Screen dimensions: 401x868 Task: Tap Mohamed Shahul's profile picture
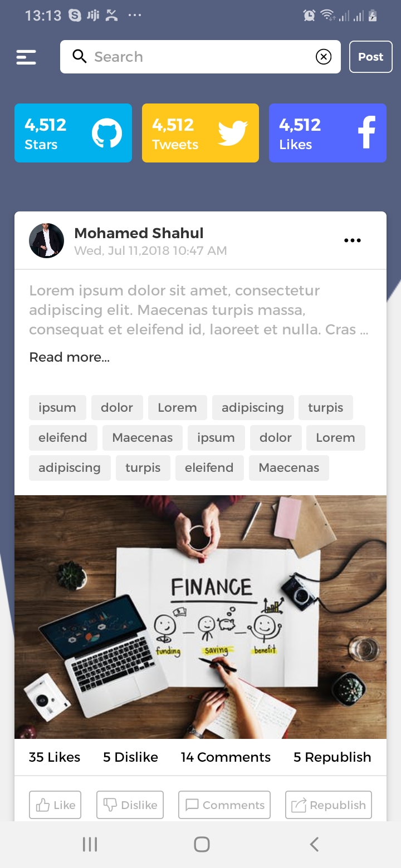(46, 241)
